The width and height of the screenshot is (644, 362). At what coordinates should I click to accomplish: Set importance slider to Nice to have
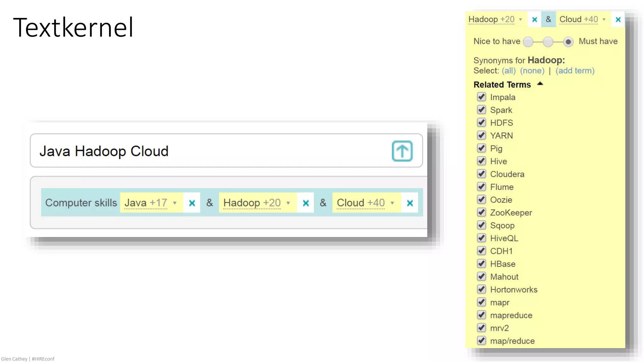point(528,42)
